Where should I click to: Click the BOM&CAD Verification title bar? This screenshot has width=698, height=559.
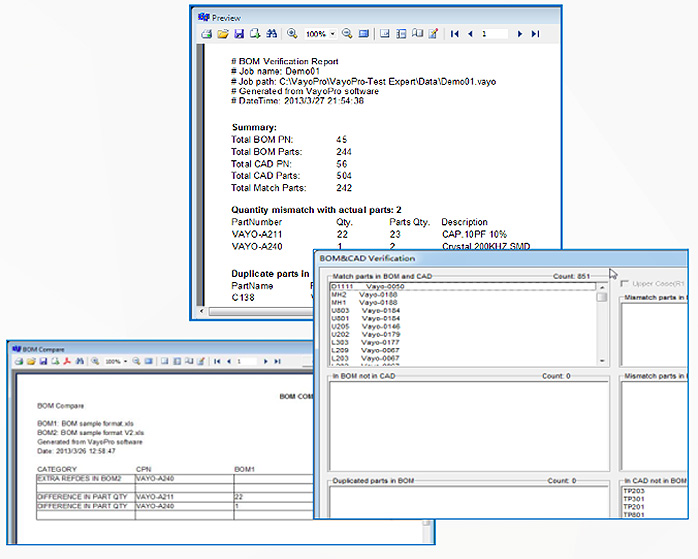tap(450, 257)
